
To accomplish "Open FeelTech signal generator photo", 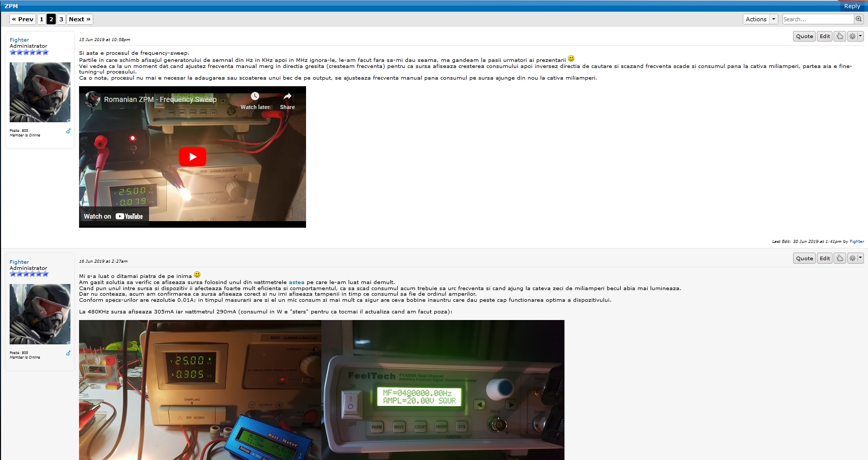I will pos(443,390).
